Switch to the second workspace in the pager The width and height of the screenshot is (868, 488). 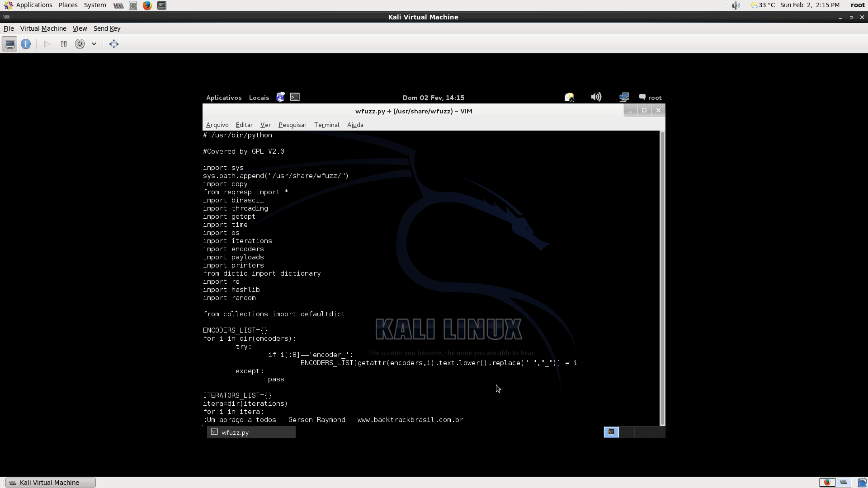pos(627,432)
